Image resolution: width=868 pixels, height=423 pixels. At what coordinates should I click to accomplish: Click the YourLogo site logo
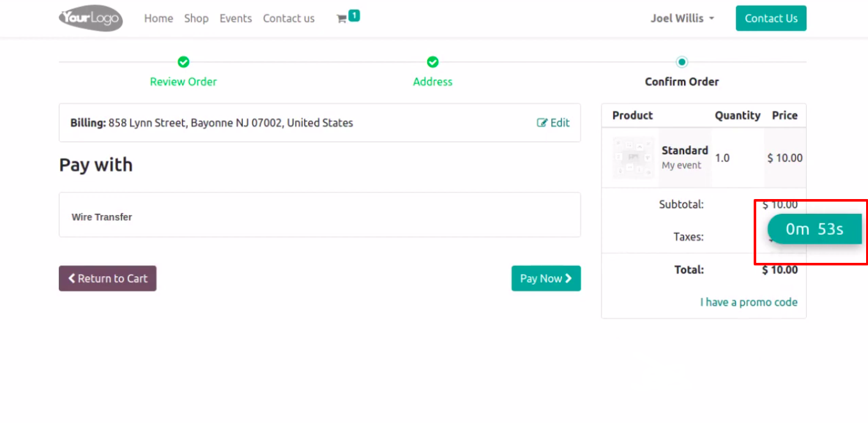(x=91, y=18)
